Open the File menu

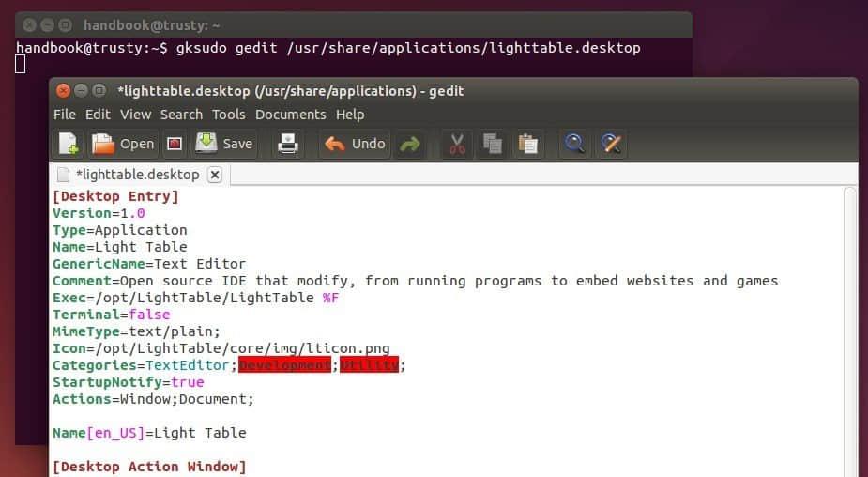65,115
